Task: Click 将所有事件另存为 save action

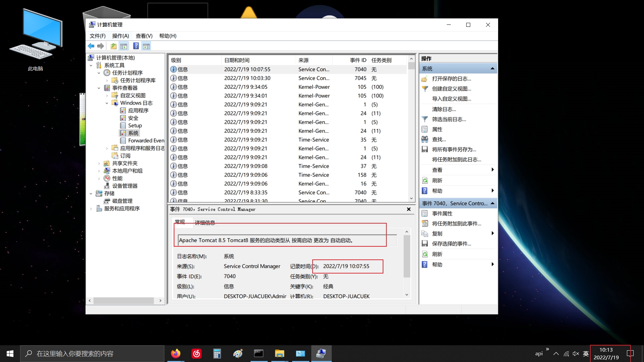Action: pos(454,149)
